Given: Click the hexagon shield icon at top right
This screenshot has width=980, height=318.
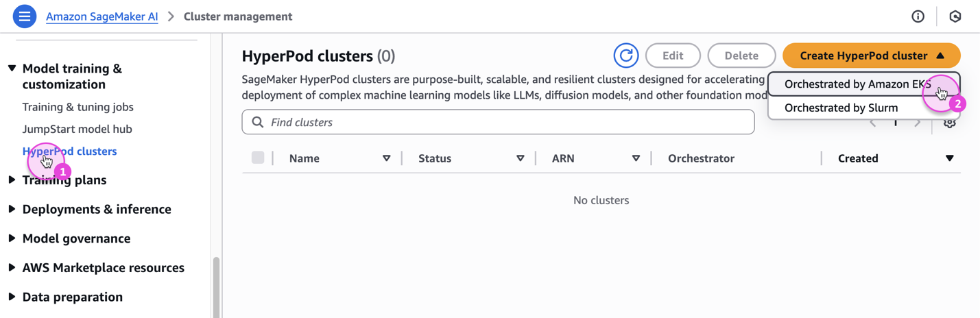Looking at the screenshot, I should 955,16.
